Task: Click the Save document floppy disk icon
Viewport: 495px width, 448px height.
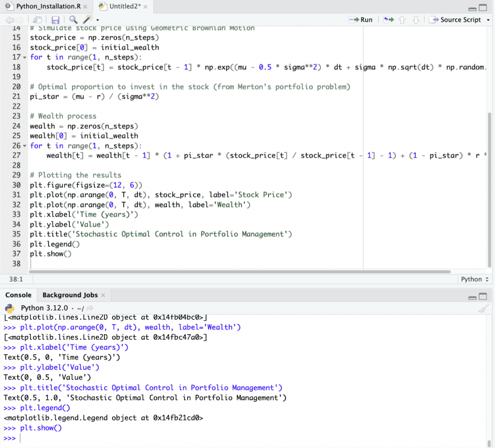Action: click(55, 20)
